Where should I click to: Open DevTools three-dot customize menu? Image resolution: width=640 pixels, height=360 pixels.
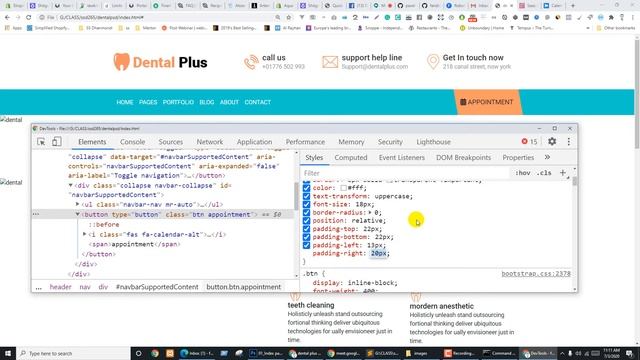tap(569, 142)
